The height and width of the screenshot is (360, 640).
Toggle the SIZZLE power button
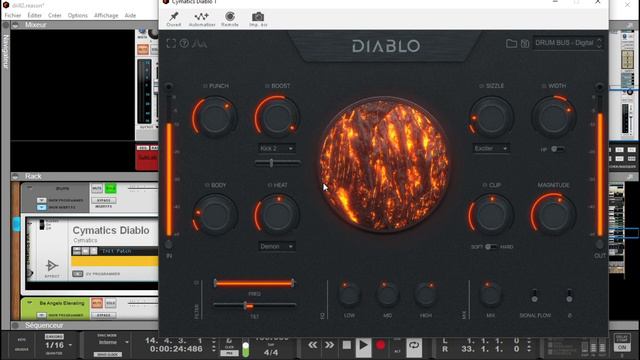(x=482, y=86)
